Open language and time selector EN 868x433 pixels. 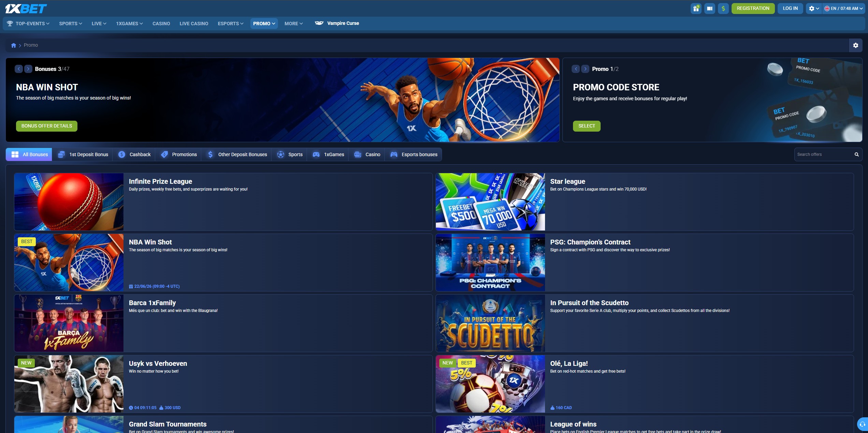[x=843, y=9]
